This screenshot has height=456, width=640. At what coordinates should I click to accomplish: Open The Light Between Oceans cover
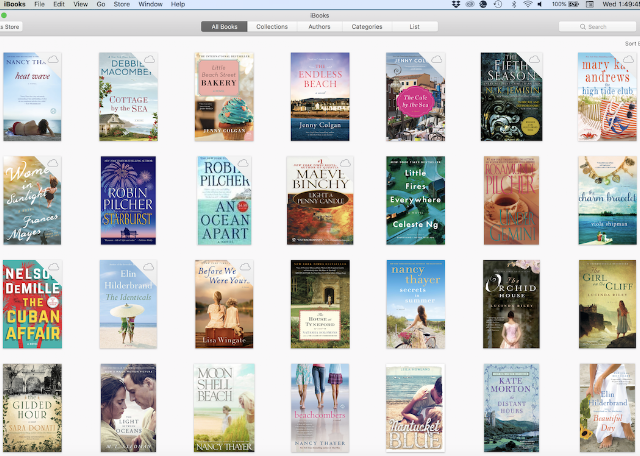click(x=128, y=408)
